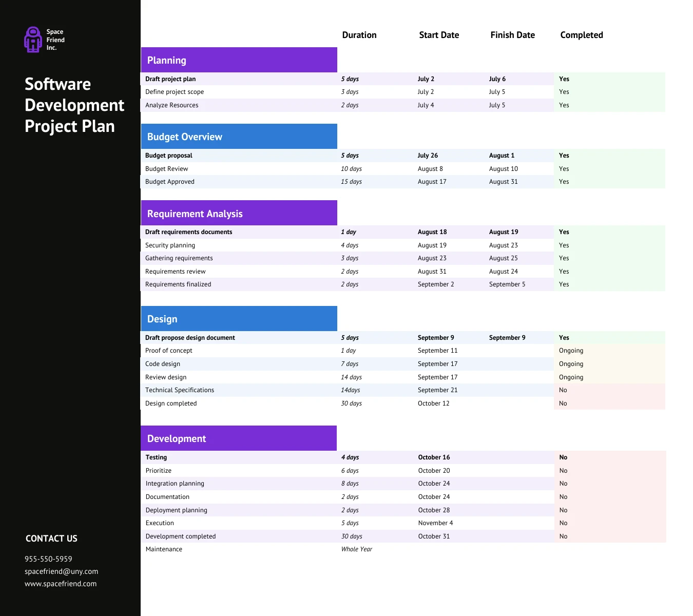Toggle the No status for Testing
The height and width of the screenshot is (616, 693).
tap(563, 457)
